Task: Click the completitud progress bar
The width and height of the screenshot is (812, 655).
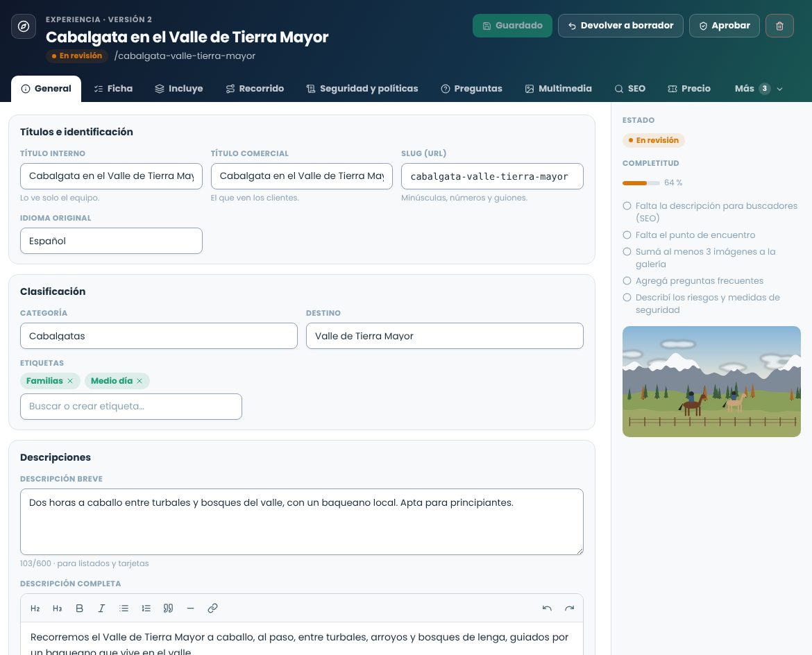Action: tap(641, 182)
